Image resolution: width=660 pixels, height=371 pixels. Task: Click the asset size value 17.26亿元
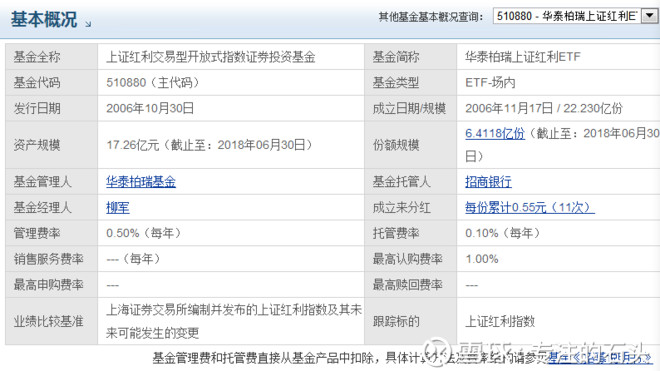click(133, 145)
